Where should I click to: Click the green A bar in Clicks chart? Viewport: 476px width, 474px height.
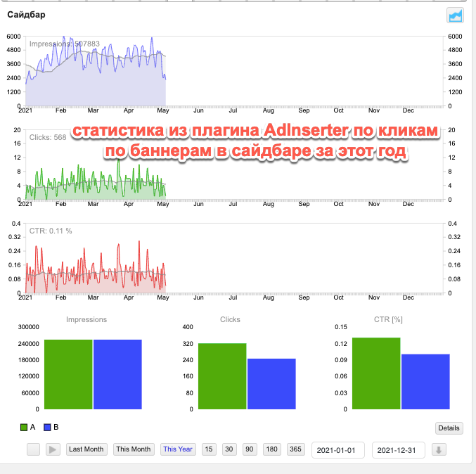[222, 376]
